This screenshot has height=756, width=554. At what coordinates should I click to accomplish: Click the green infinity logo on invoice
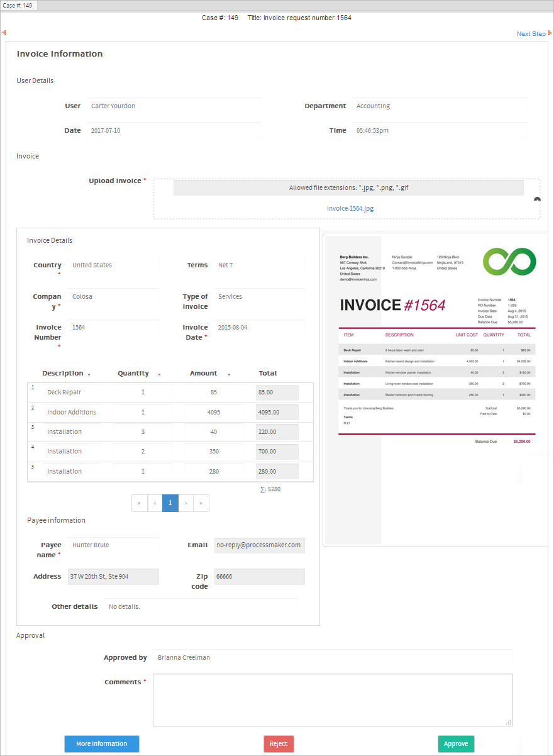click(509, 262)
